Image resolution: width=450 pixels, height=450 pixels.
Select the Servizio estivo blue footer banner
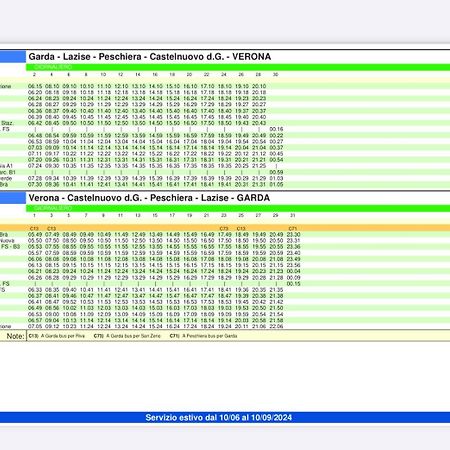(225, 417)
